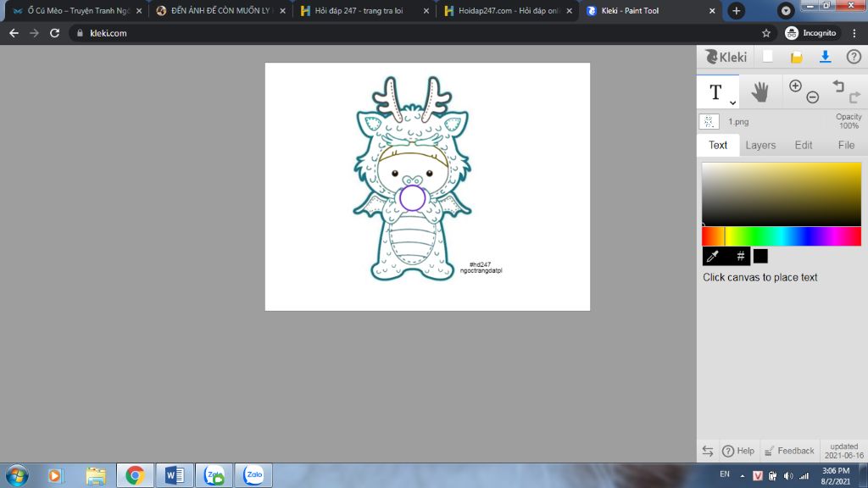
Task: Click the Opacity 100% control
Action: click(x=848, y=121)
